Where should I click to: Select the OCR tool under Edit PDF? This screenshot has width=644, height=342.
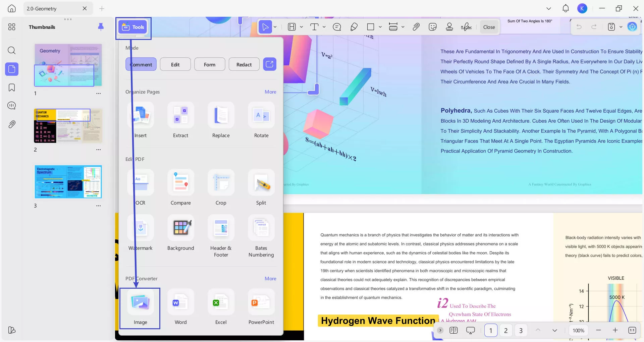point(140,188)
